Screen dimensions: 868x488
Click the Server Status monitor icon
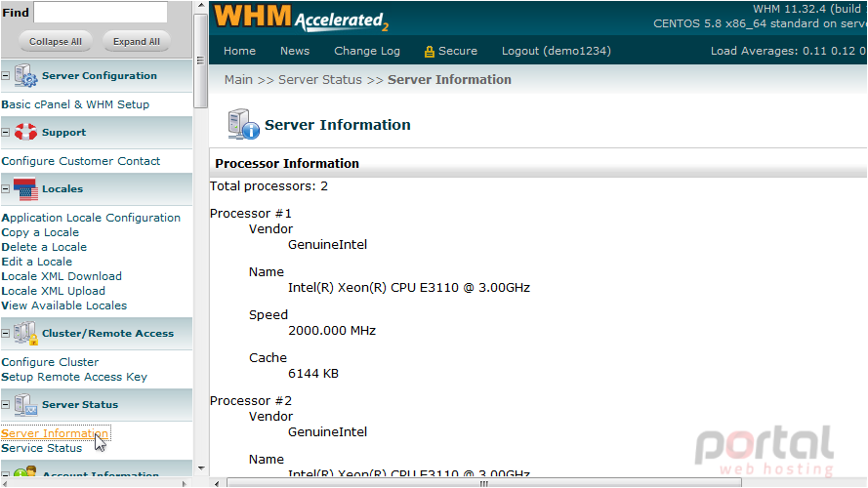(25, 404)
